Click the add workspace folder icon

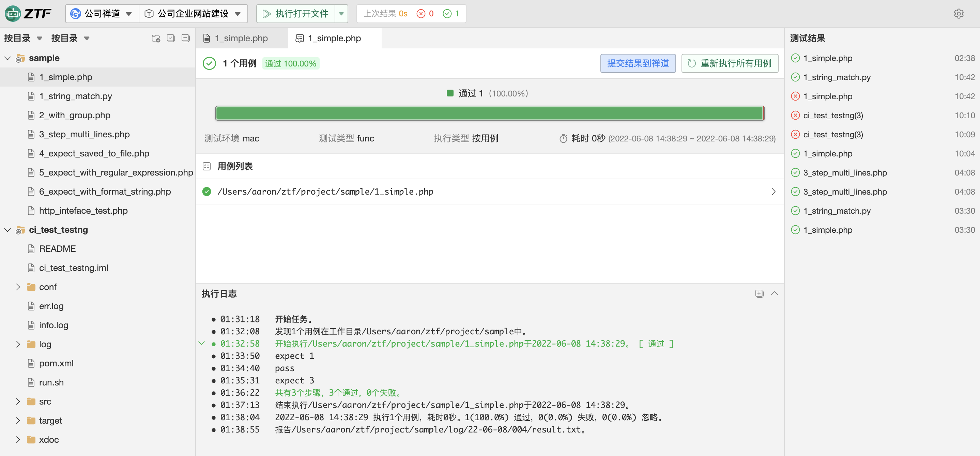156,38
